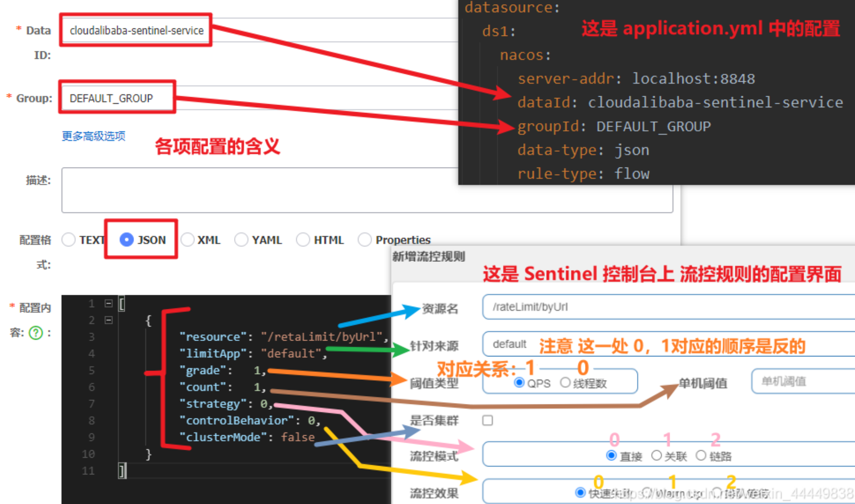Select the Properties format radio button
This screenshot has height=504, width=855.
point(365,240)
